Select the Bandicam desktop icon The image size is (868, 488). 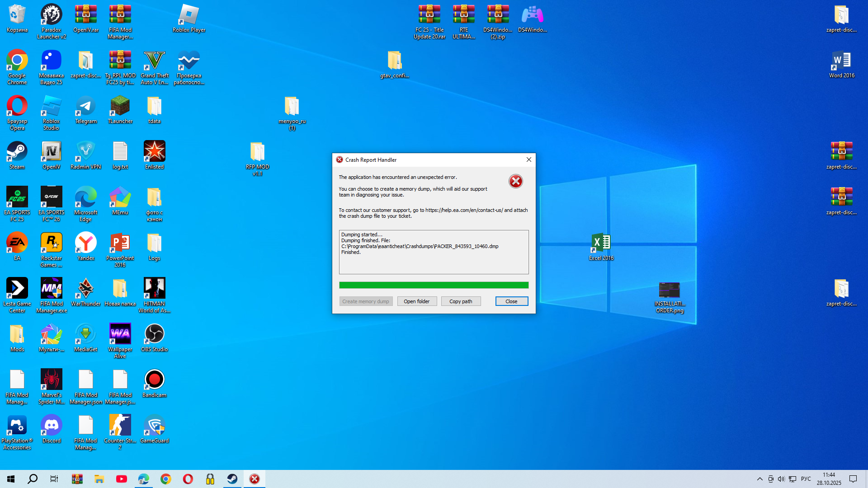tap(154, 383)
